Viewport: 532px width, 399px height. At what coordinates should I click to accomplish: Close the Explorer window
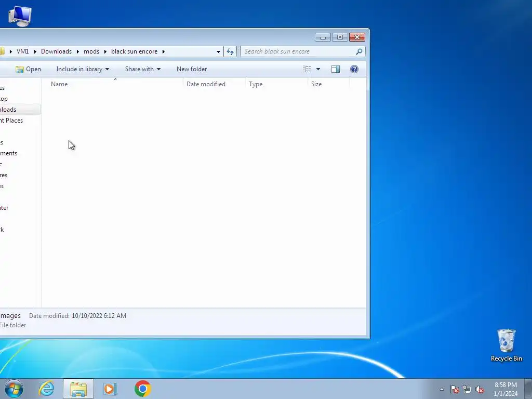tap(357, 37)
